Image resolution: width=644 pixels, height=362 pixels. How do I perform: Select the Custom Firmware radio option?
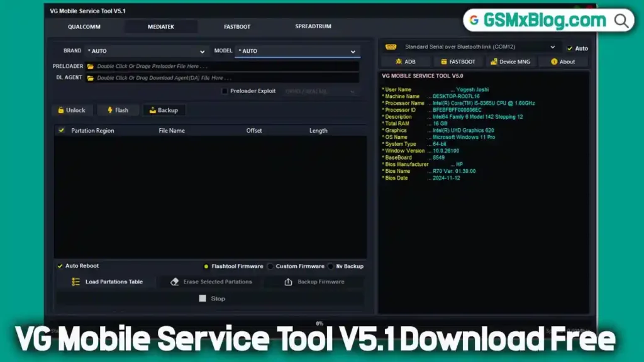pos(270,266)
